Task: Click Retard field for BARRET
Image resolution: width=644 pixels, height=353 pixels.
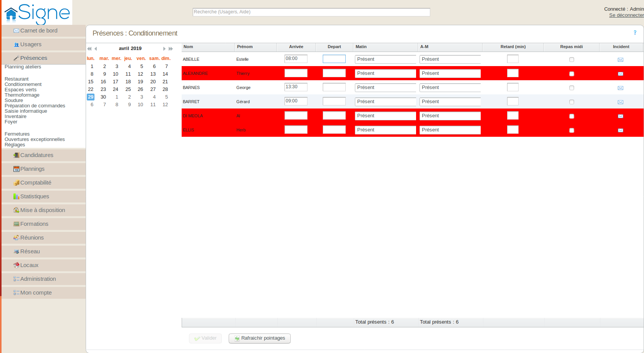Action: pos(513,101)
